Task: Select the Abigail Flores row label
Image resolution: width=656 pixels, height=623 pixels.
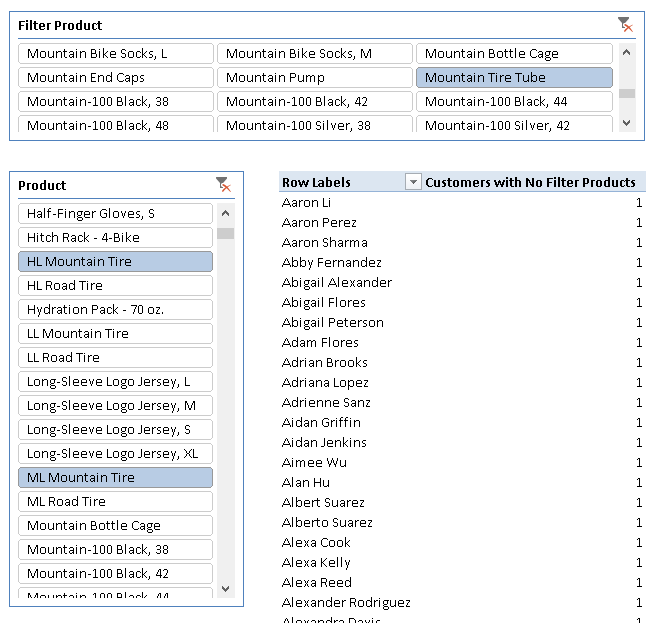Action: [x=324, y=303]
